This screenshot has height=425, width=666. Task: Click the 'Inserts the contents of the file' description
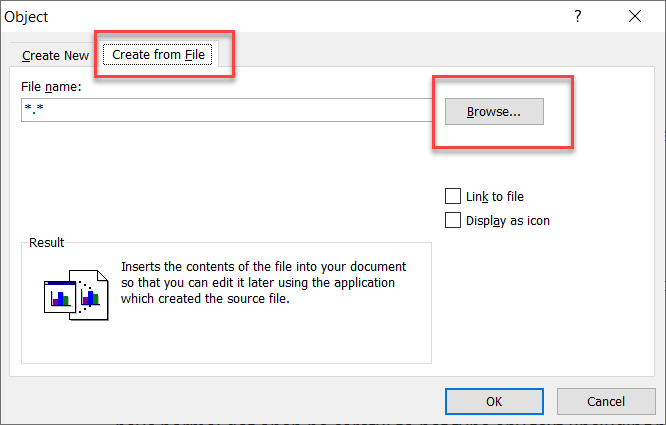[263, 283]
